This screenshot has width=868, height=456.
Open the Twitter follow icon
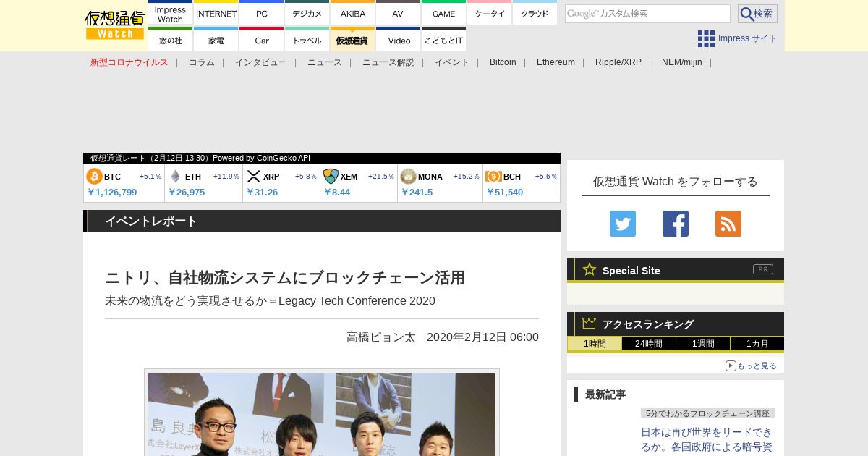pos(623,224)
